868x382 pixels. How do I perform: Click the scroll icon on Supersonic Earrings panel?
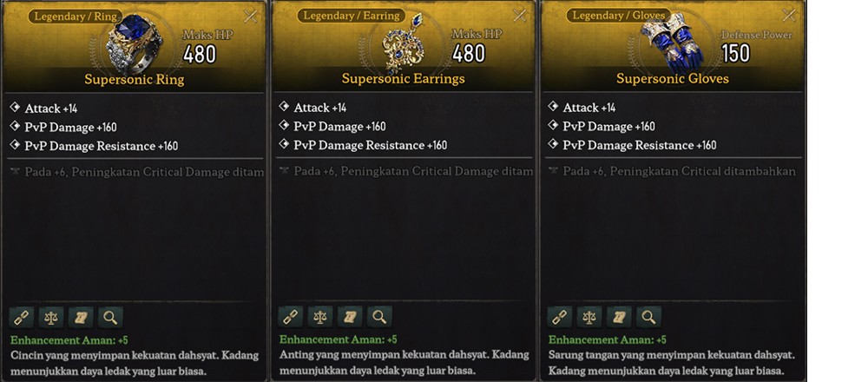click(350, 317)
